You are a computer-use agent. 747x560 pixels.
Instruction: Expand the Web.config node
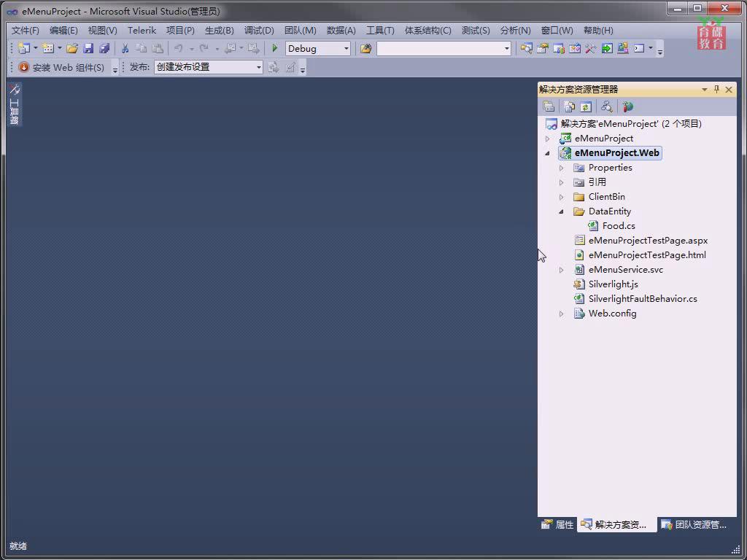click(561, 314)
